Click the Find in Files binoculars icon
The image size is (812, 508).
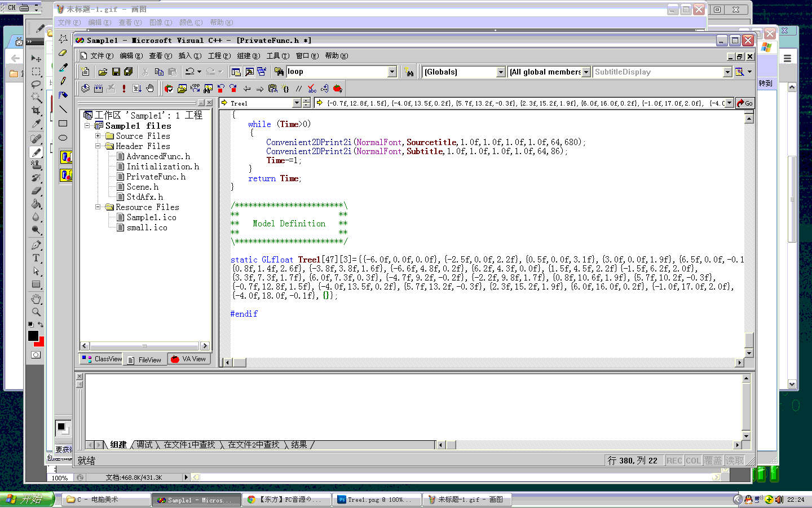click(279, 72)
